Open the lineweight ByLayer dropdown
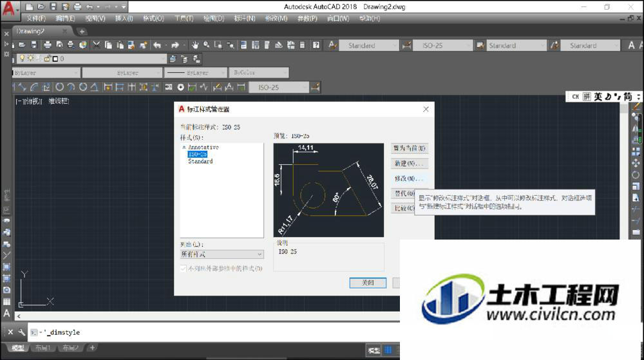644x360 pixels. coord(196,73)
